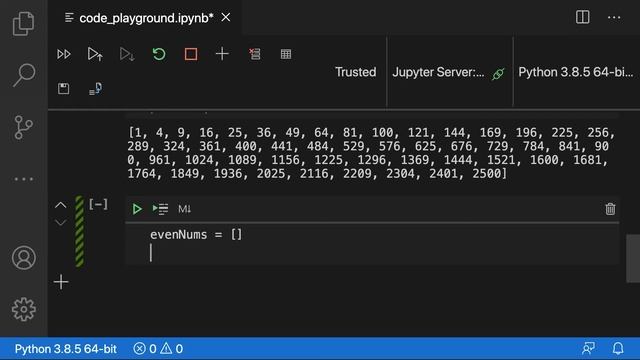Open the More Actions editor menu

pos(614,18)
